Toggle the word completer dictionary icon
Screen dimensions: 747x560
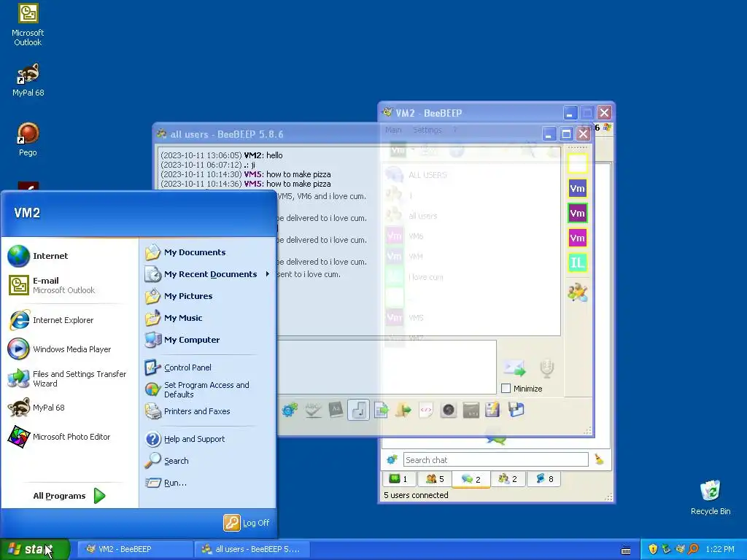click(336, 410)
